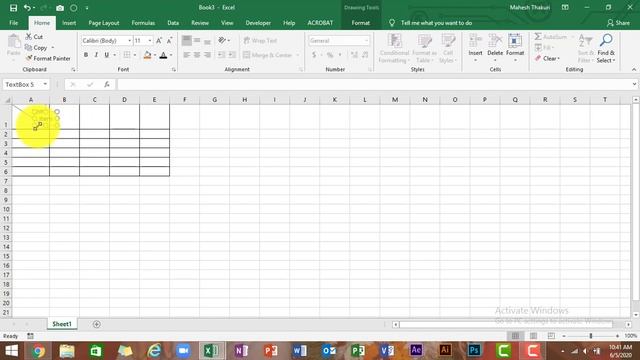
Task: Select the Sheet1 tab
Action: pos(62,324)
